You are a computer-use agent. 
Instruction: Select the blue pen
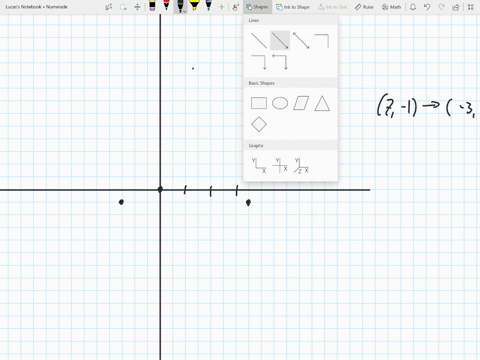pos(209,5)
